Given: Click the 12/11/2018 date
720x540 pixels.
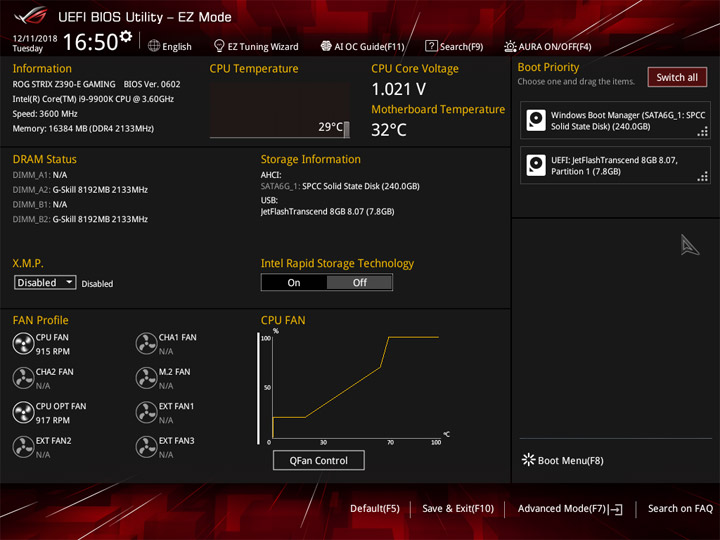Looking at the screenshot, I should 35,39.
